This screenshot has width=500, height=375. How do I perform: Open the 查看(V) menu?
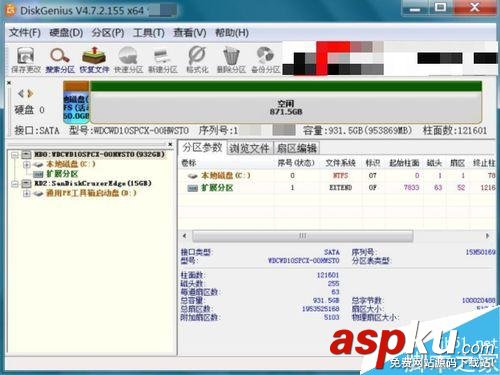[x=190, y=33]
